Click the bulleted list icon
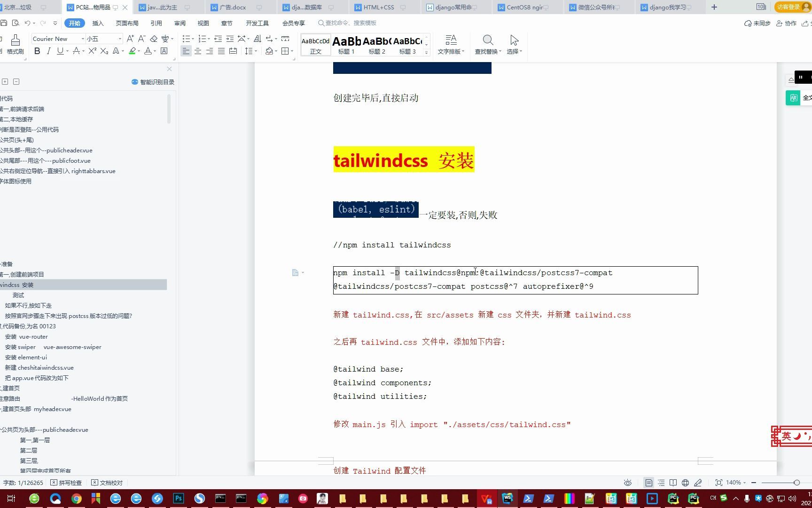The image size is (812, 508). [x=186, y=39]
